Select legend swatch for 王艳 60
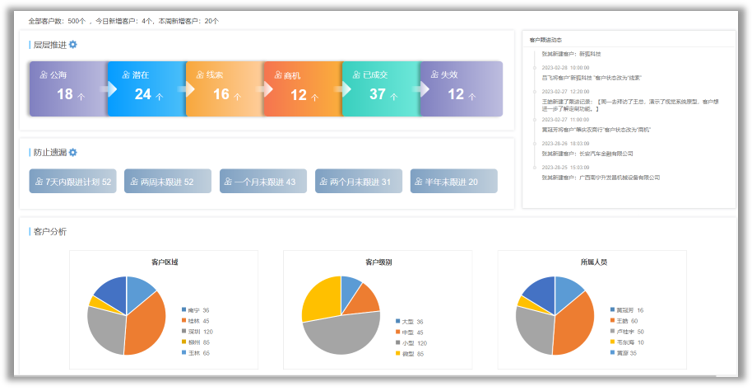The height and width of the screenshot is (388, 752). tap(612, 321)
